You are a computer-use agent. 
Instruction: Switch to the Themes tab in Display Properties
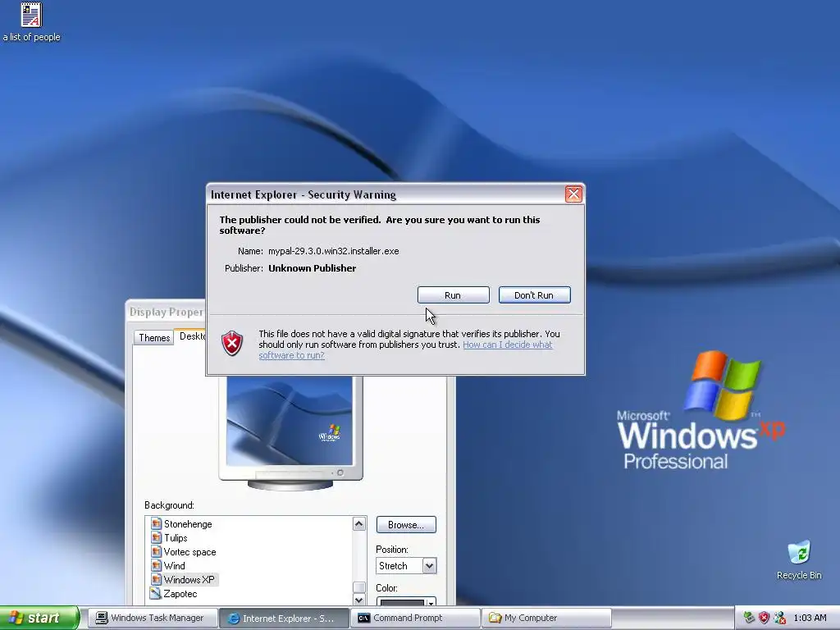click(154, 337)
